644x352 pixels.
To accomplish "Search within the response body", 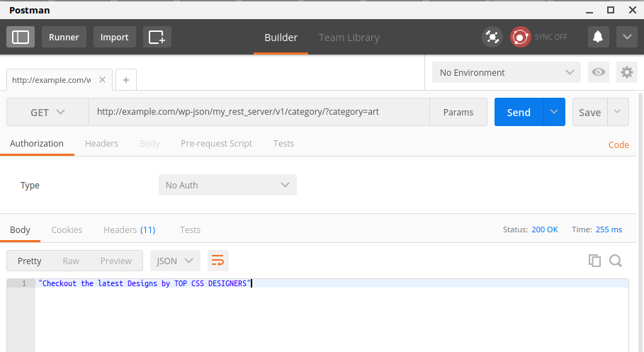I will 615,261.
